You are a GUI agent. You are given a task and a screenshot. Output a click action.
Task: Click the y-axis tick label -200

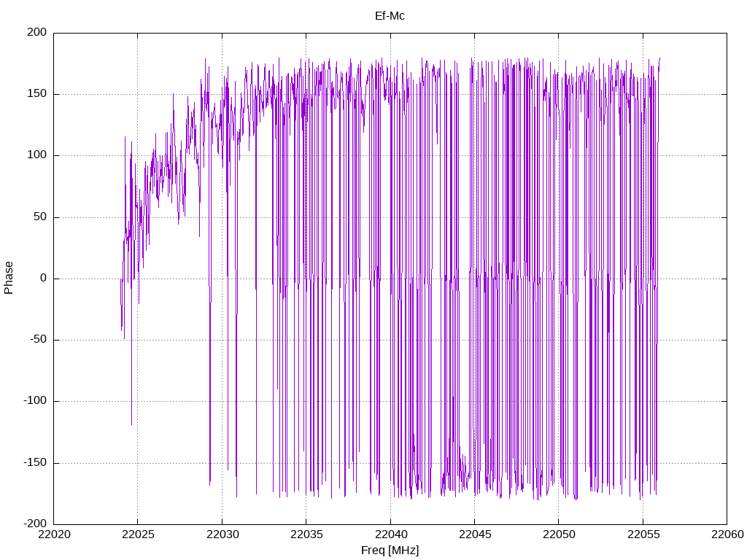[35, 524]
